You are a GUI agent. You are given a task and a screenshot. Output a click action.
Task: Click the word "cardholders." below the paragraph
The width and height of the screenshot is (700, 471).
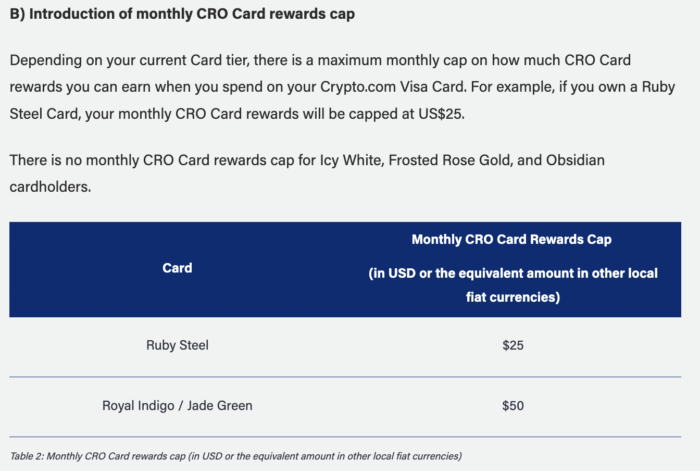(52, 187)
